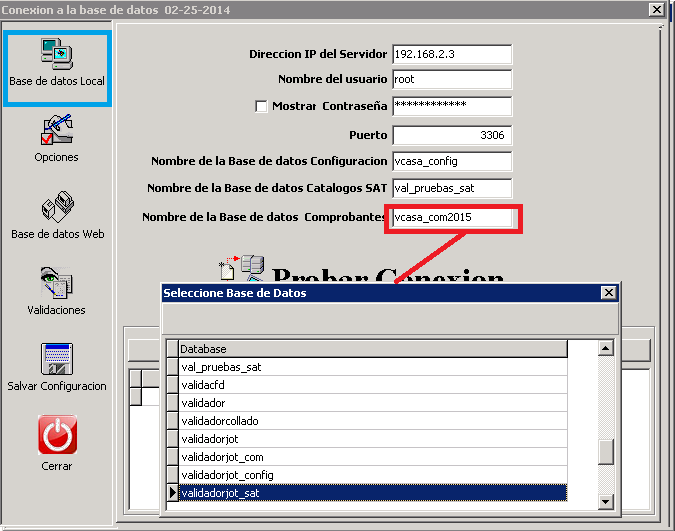Select the validadorjot_sat row
Image resolution: width=675 pixels, height=531 pixels.
coord(372,492)
